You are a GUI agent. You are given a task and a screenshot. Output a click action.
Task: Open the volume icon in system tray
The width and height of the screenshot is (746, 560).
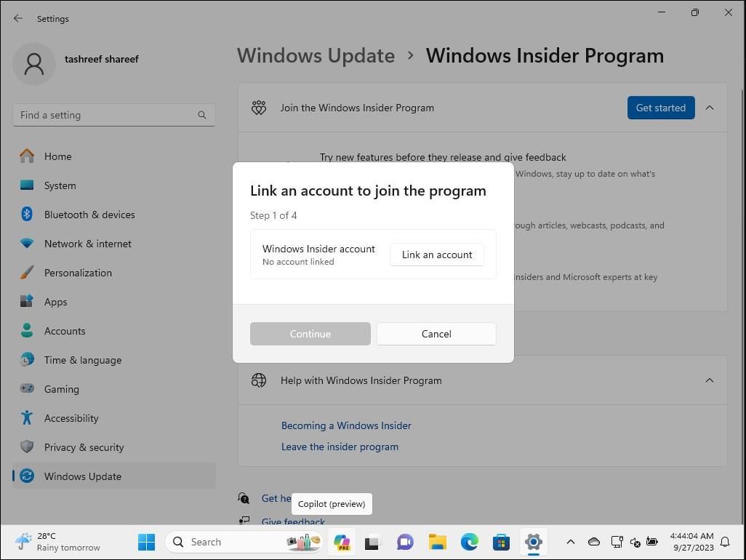(x=635, y=542)
